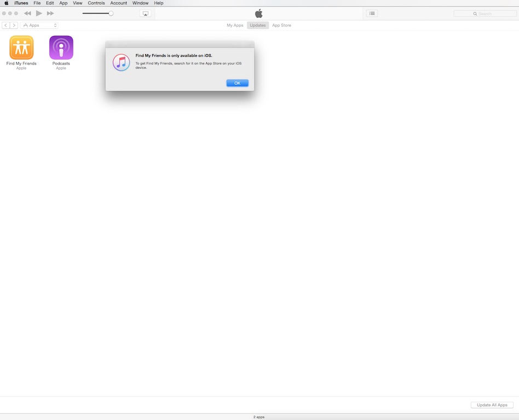Click the volume slider knob

pos(111,13)
